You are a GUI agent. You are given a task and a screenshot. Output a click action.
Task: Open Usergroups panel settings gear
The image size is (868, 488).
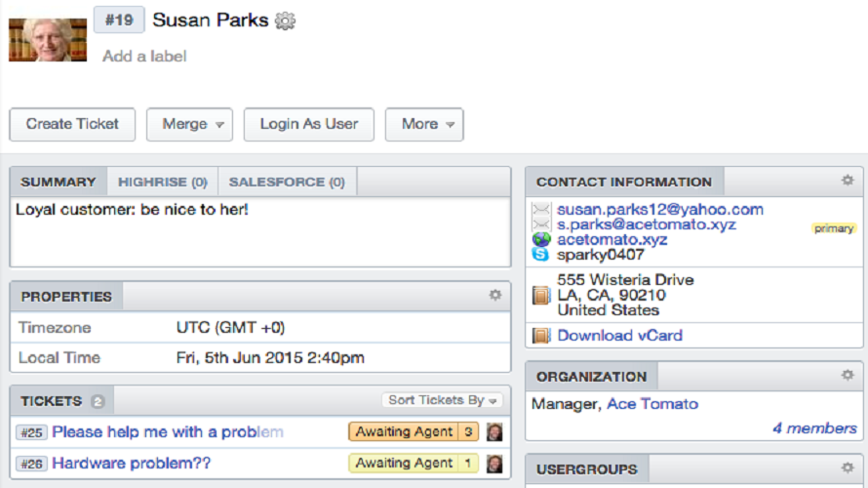(x=848, y=468)
